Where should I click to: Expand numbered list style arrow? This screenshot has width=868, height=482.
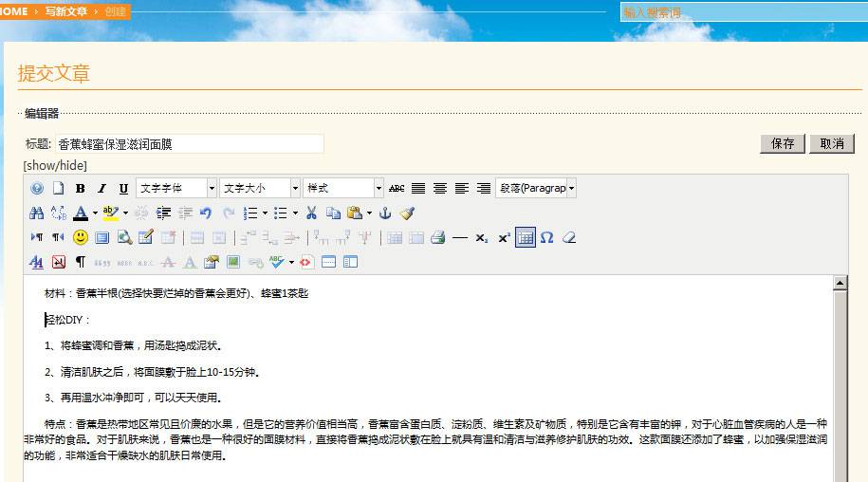pyautogui.click(x=266, y=213)
